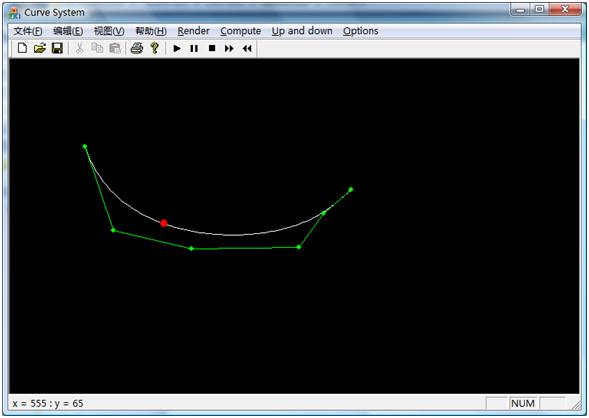Click the red point on the curve
The height and width of the screenshot is (418, 589).
[164, 223]
